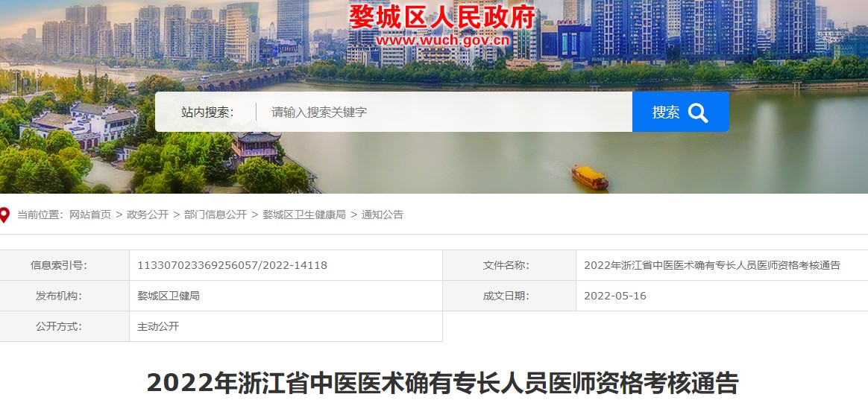868x400 pixels.
Task: Click the yellow boat in banner image
Action: click(590, 177)
